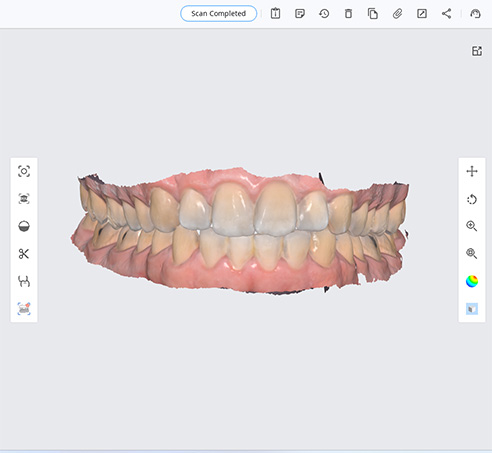Select the pan move arrows tool
The width and height of the screenshot is (492, 453).
(472, 171)
